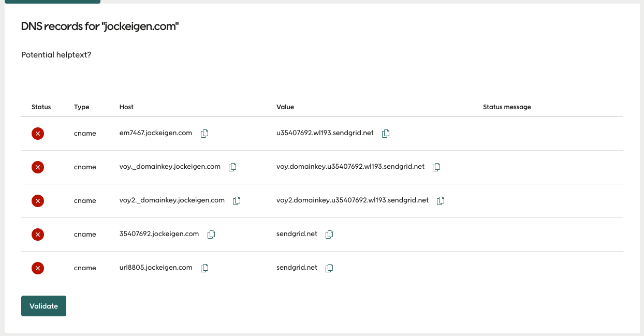
Task: Copy the host 35407692.jockeigen.com
Action: (211, 234)
